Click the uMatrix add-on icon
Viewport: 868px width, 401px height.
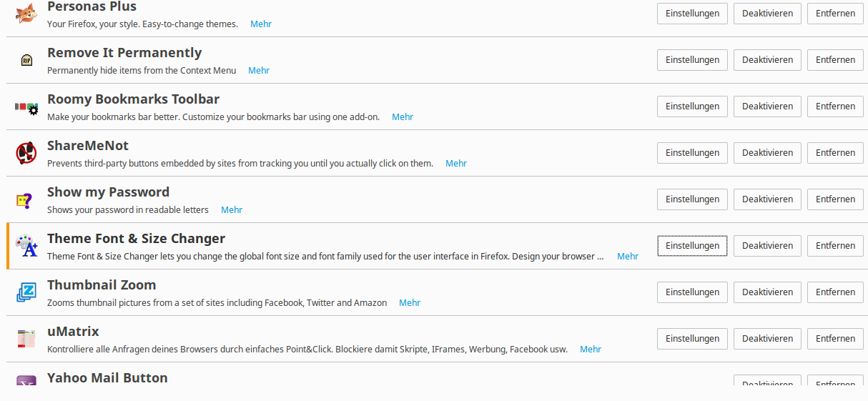click(26, 339)
